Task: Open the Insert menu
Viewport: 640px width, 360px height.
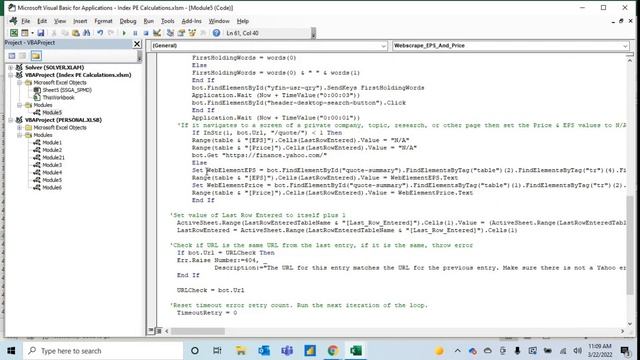Action: click(x=80, y=21)
